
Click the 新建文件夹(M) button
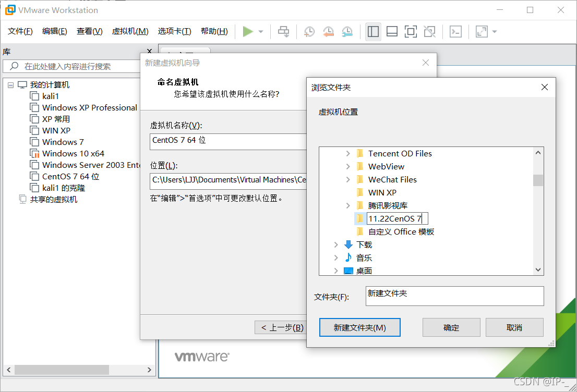tap(360, 327)
